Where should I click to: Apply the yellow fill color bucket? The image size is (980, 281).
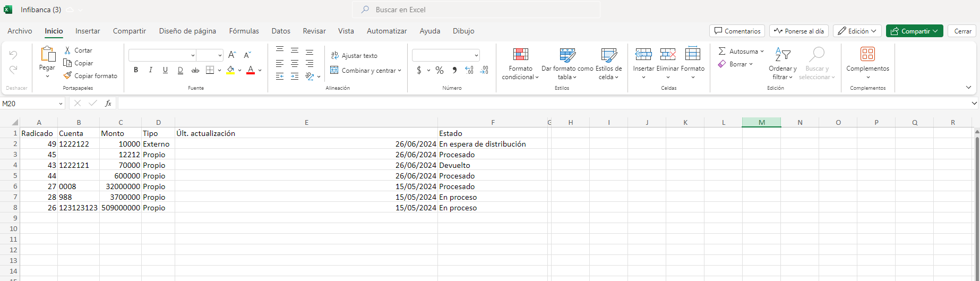(230, 70)
